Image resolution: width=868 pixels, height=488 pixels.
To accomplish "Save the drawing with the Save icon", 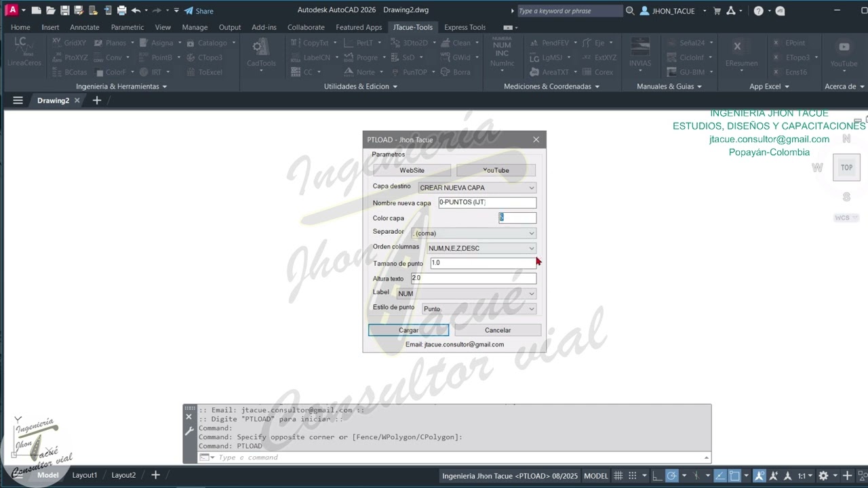I will pos(65,10).
